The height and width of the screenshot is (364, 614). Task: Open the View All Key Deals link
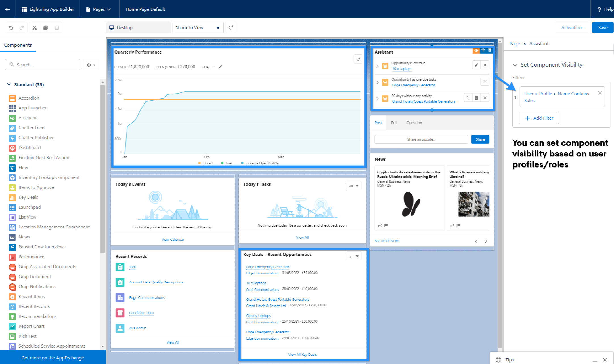coord(302,354)
